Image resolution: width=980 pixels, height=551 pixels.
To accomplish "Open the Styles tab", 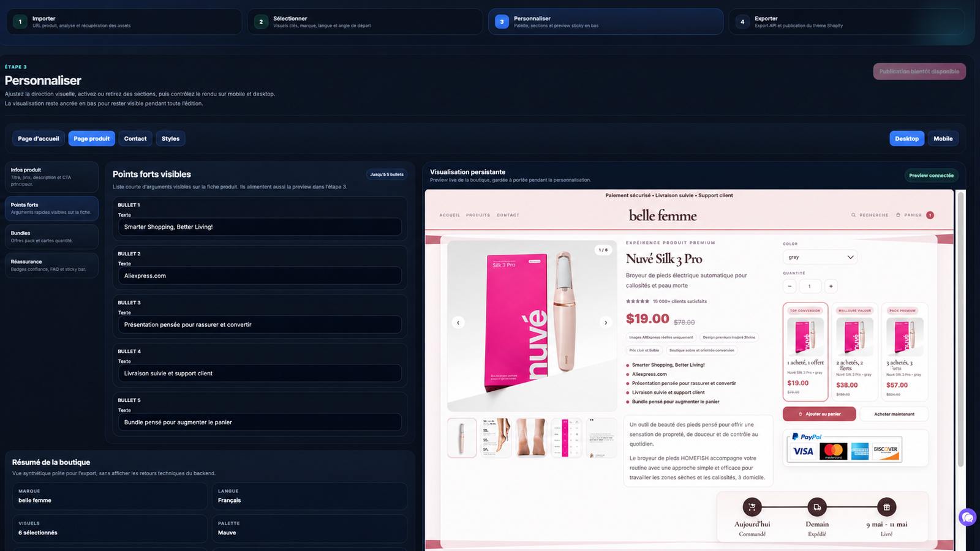I will click(x=170, y=138).
